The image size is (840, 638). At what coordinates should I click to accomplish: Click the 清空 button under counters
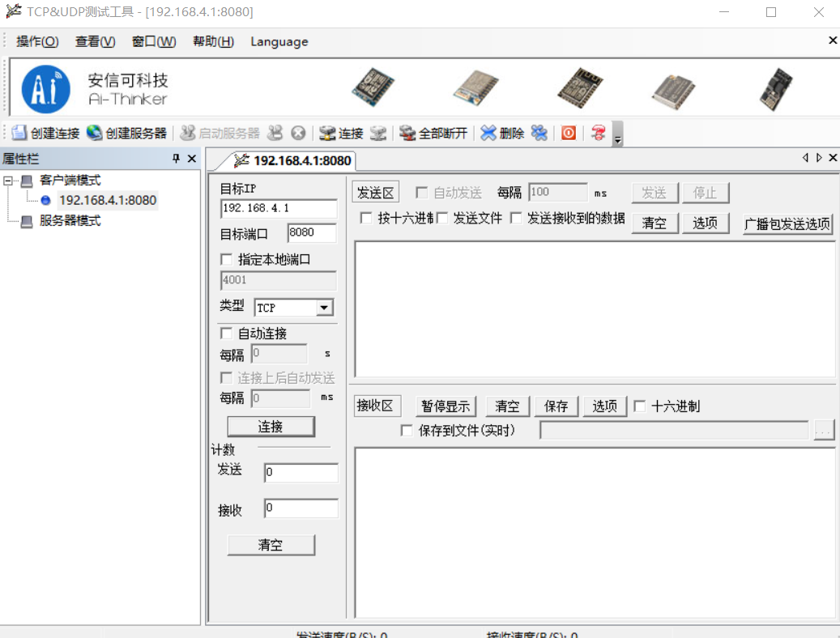click(x=271, y=545)
